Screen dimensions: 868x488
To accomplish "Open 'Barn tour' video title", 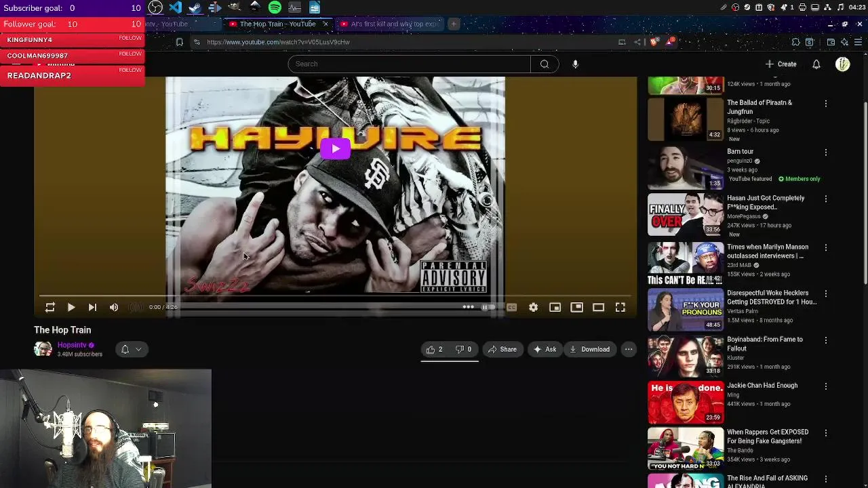I will [x=740, y=152].
